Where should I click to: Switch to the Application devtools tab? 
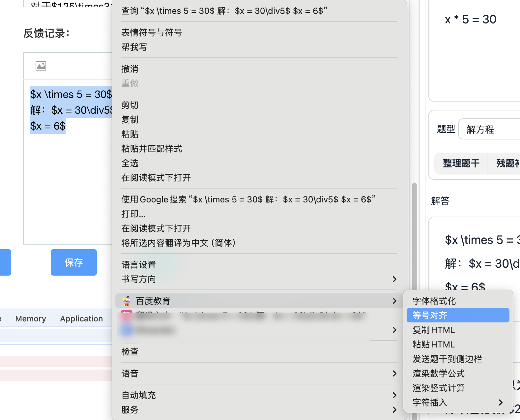point(81,319)
